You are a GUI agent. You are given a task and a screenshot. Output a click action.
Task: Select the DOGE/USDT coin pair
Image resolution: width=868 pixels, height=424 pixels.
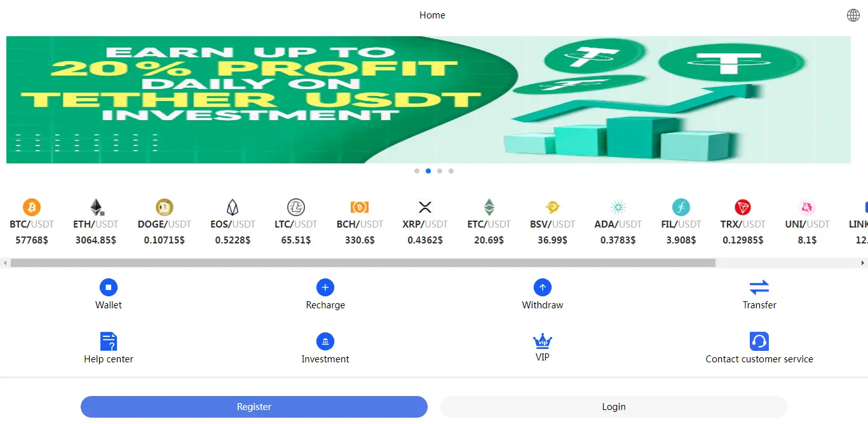pos(165,222)
